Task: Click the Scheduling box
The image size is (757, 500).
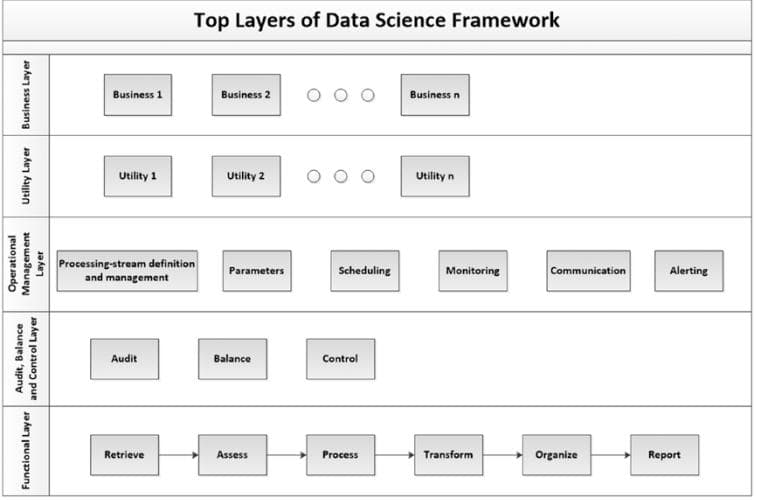Action: tap(365, 271)
